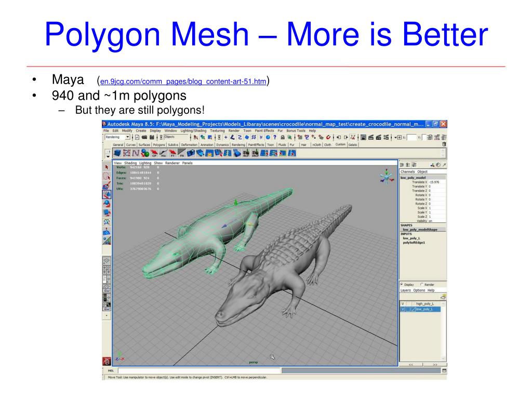
Task: Click the Visibility channel attribute
Action: (422, 221)
